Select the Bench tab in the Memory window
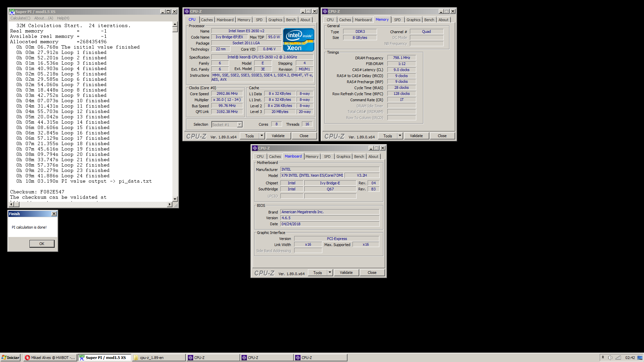The image size is (644, 362). [x=429, y=20]
